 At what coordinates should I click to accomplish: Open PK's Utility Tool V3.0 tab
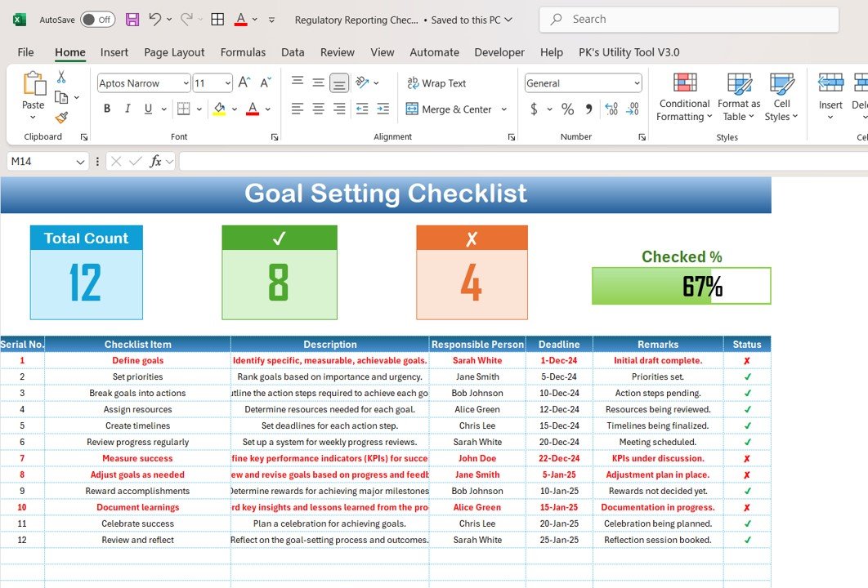629,52
